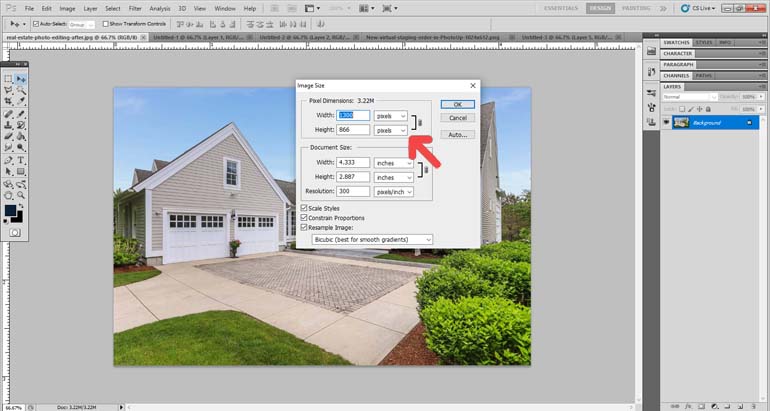Select the Hand tool
Screen dimensions: 770x411
[9, 195]
